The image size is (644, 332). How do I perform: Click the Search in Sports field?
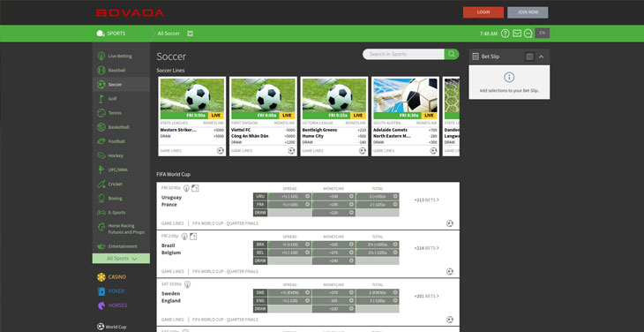tap(403, 54)
